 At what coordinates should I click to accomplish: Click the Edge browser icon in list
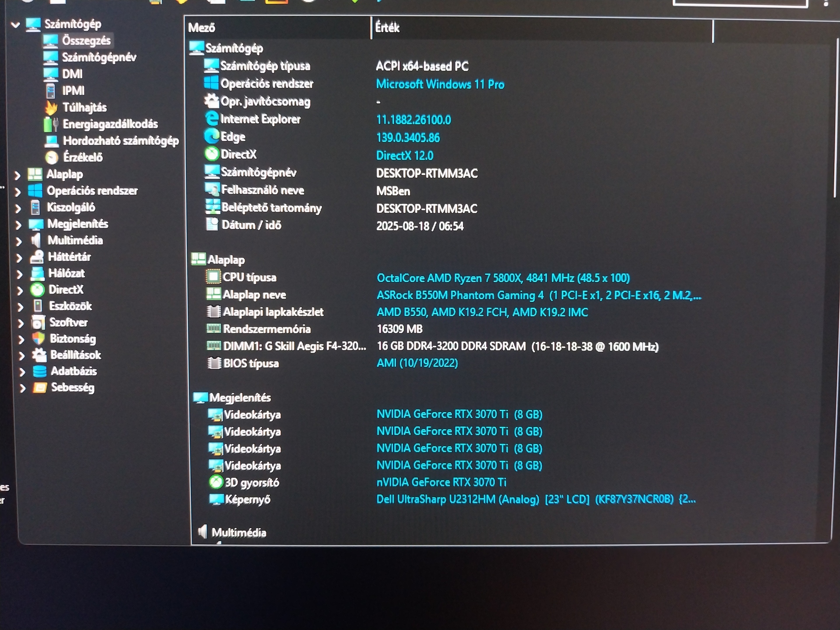pos(212,136)
